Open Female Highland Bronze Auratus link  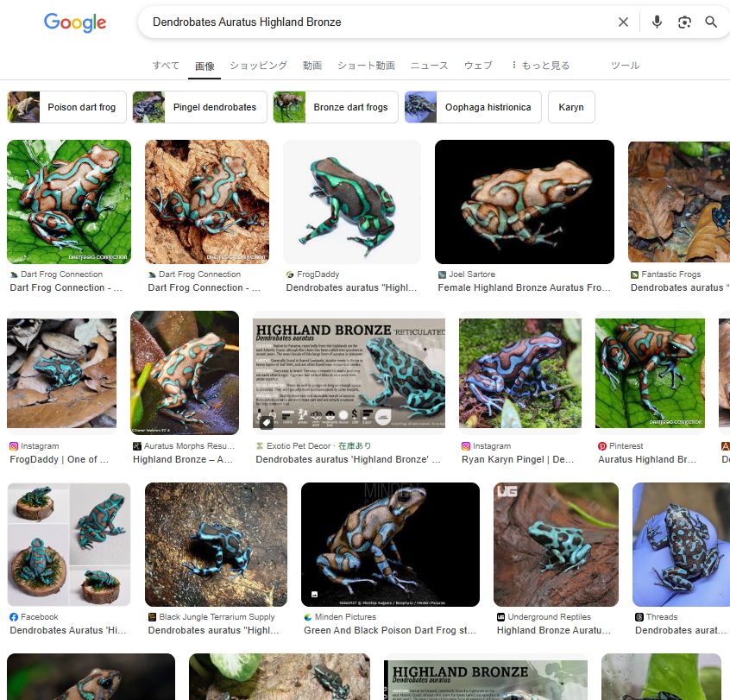click(524, 287)
